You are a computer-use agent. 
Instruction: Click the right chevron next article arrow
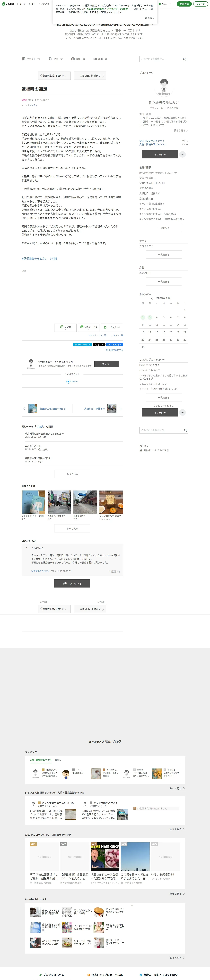(120, 409)
